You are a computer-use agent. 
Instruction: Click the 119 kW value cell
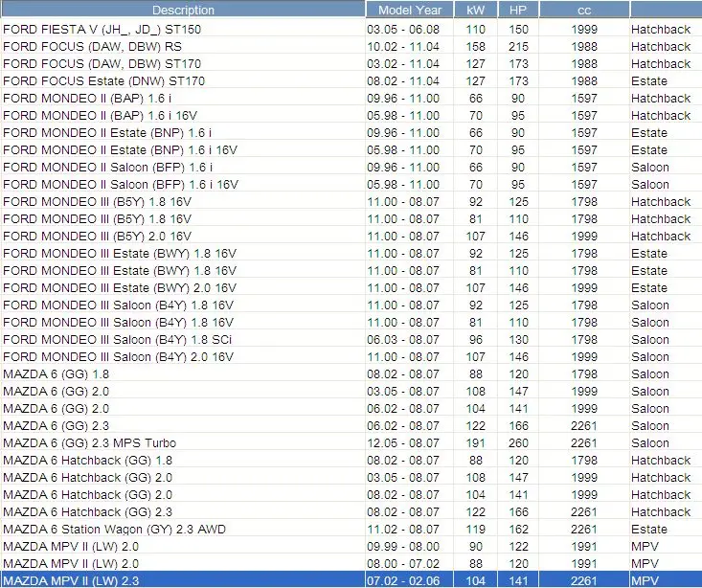(x=475, y=530)
